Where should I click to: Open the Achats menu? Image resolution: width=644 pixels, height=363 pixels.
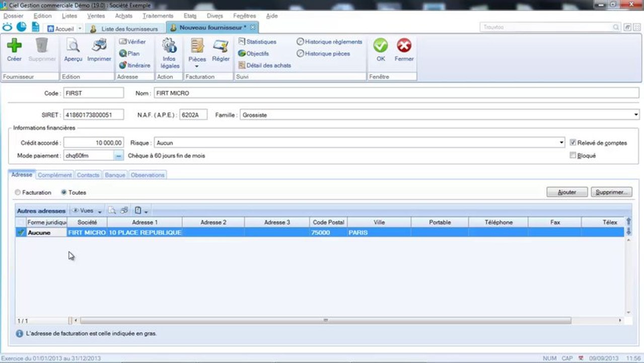(124, 16)
